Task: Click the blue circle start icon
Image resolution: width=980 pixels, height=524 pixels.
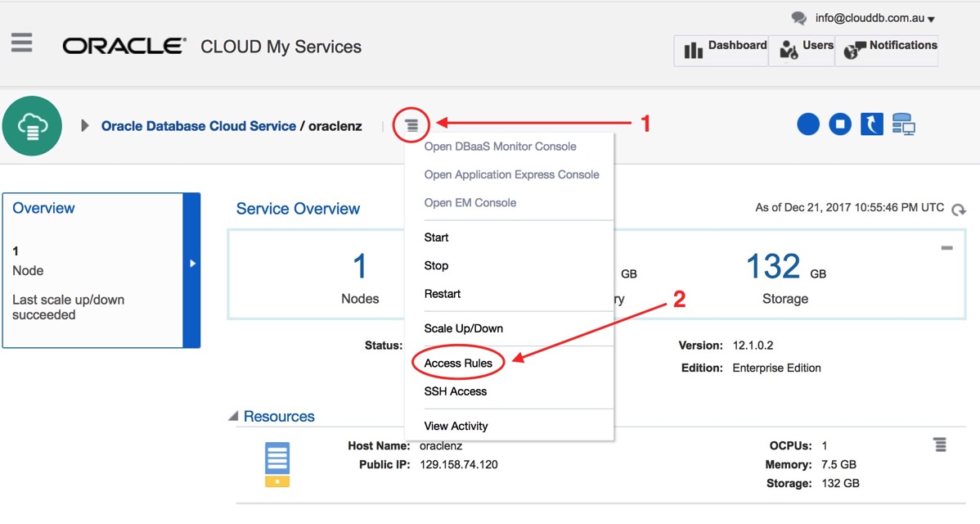Action: [x=808, y=124]
